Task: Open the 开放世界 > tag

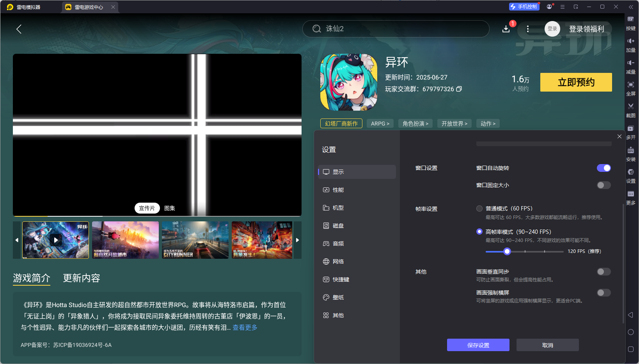Action: [454, 124]
